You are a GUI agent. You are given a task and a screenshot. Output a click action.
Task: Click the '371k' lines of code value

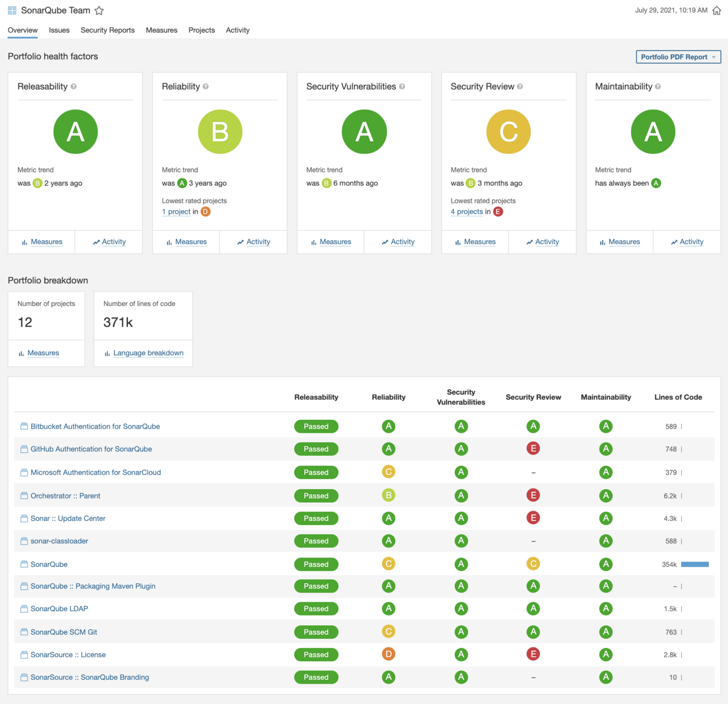[118, 322]
